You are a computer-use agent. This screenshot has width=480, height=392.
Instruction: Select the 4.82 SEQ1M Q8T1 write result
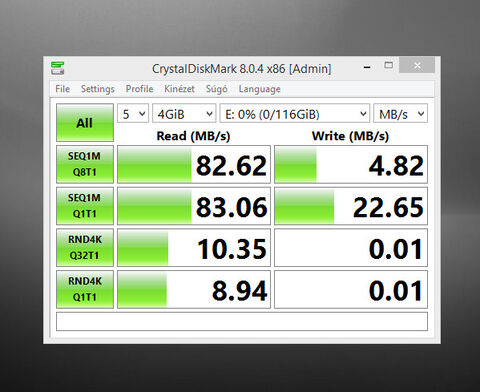coord(351,164)
